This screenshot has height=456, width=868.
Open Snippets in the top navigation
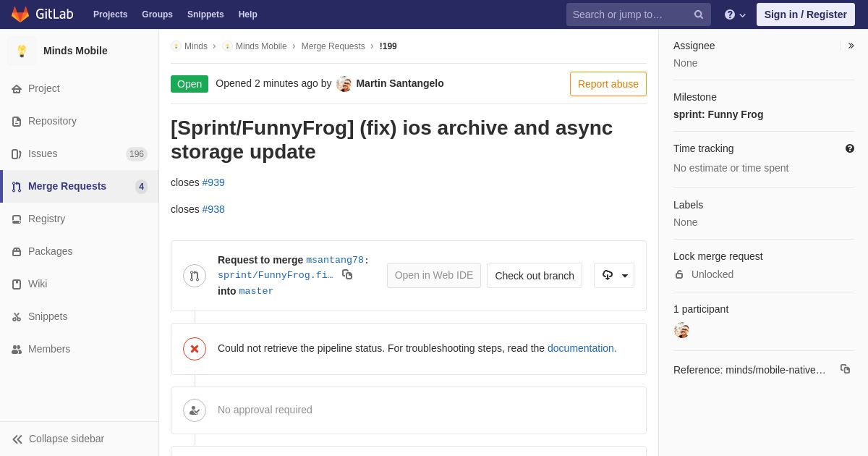tap(205, 14)
